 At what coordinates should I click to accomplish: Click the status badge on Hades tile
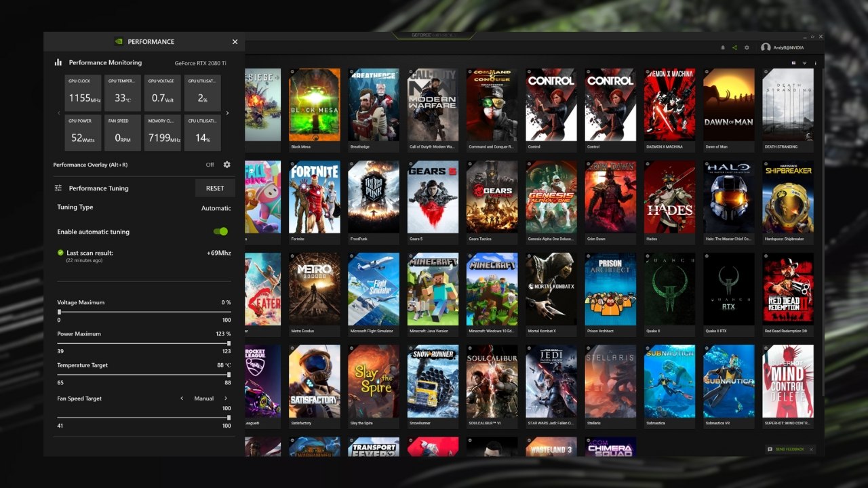click(648, 164)
